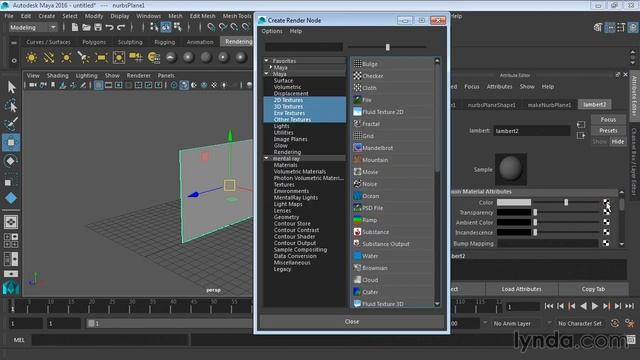Open map button for Color attribute
This screenshot has width=640, height=360.
point(606,202)
